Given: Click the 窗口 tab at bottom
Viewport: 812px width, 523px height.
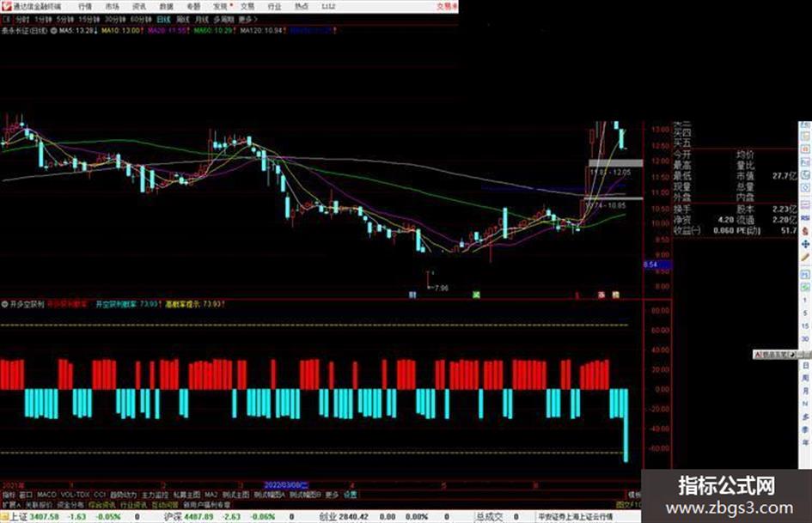Looking at the screenshot, I should click(26, 495).
